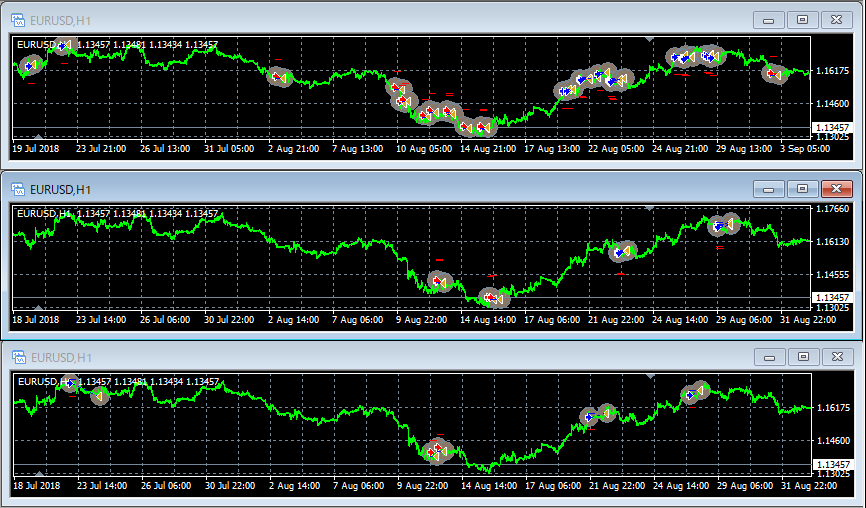Image resolution: width=866 pixels, height=508 pixels.
Task: Click the bottom-left scale marker triangle in top chart
Action: pyautogui.click(x=38, y=136)
